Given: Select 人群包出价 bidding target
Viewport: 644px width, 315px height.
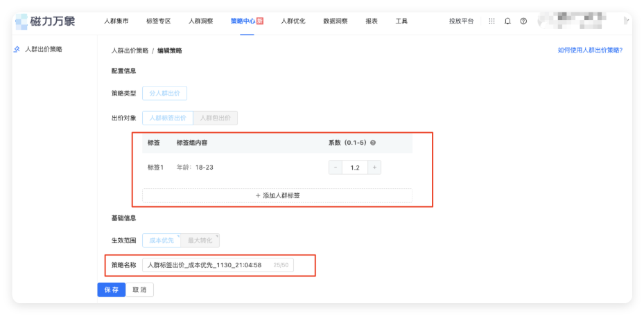Looking at the screenshot, I should pyautogui.click(x=215, y=118).
